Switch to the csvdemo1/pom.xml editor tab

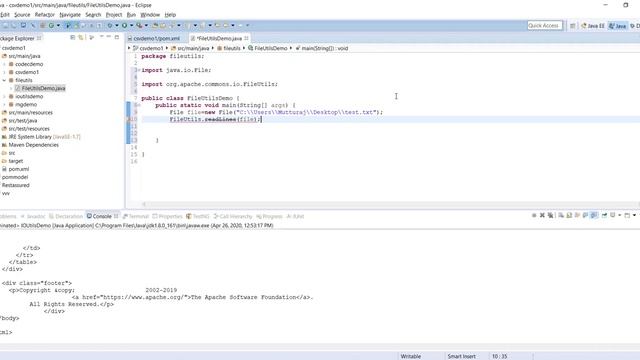point(156,38)
